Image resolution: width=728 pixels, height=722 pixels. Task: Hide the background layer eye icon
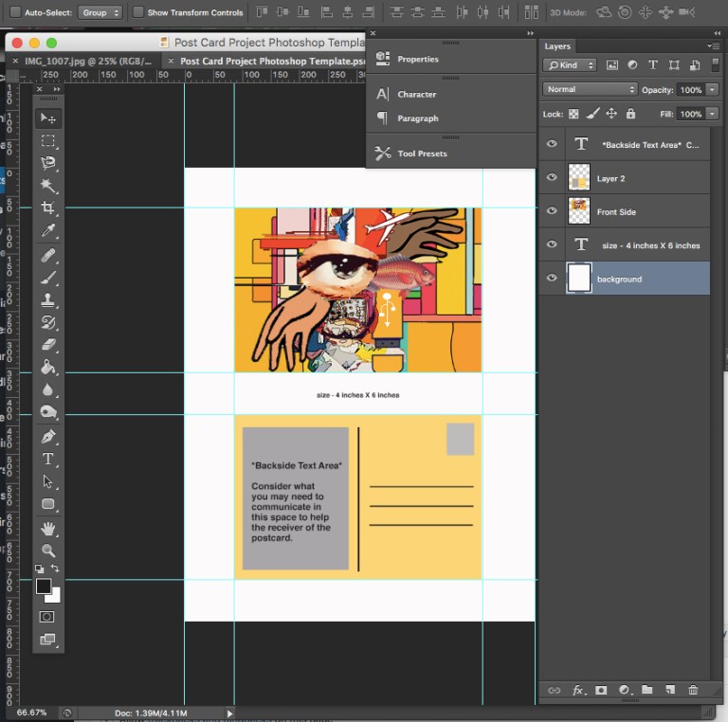coord(552,278)
